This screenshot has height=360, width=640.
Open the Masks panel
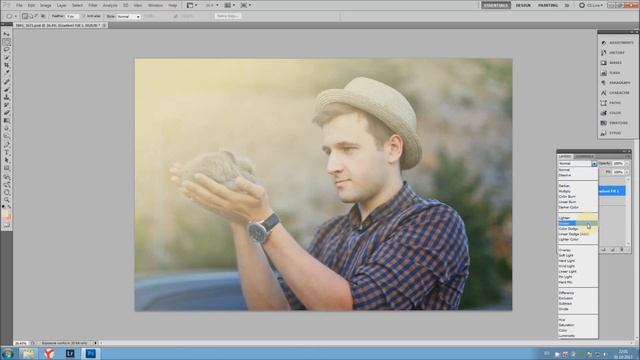coord(611,63)
